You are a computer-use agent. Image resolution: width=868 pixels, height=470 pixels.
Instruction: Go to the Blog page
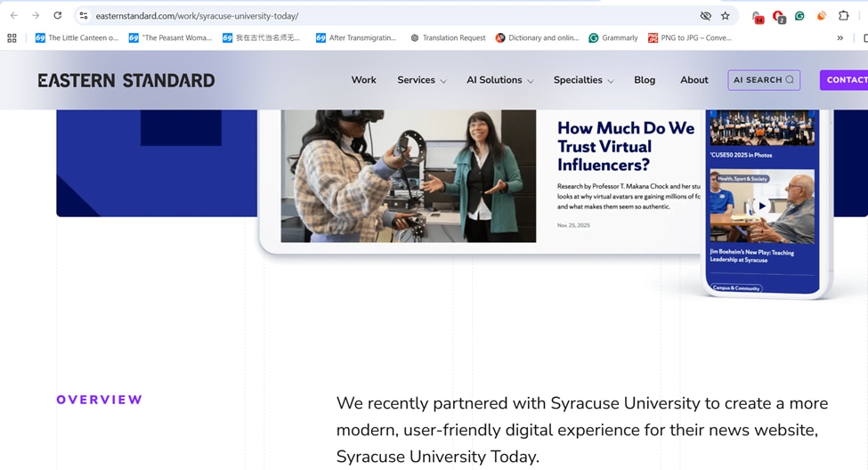point(645,80)
